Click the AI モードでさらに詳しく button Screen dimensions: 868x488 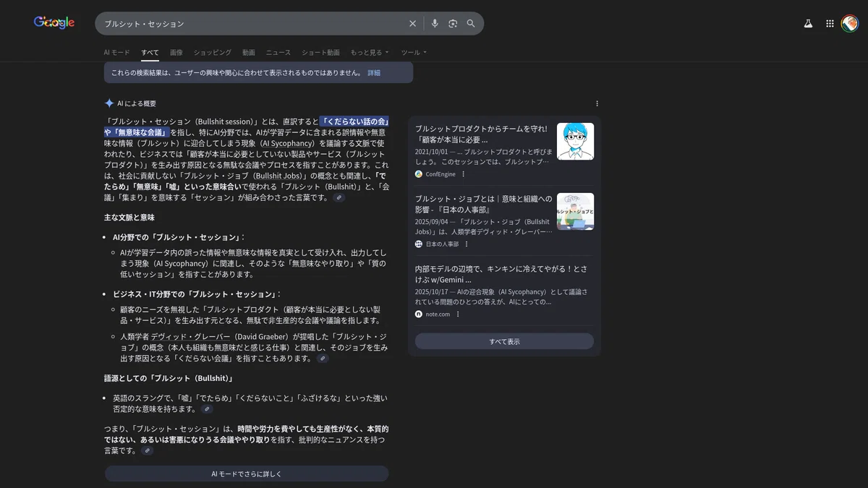(247, 474)
